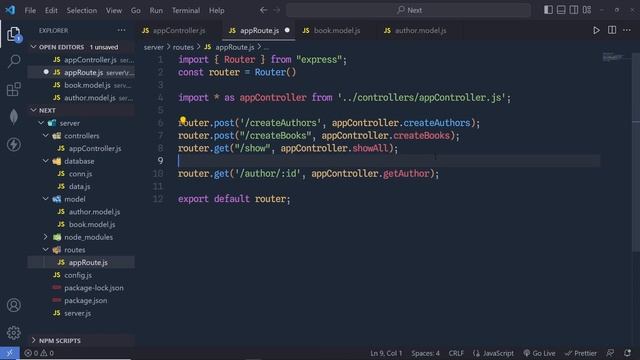Click the routes breadcrumb segment
Screen dimensions: 640x360
click(x=183, y=47)
